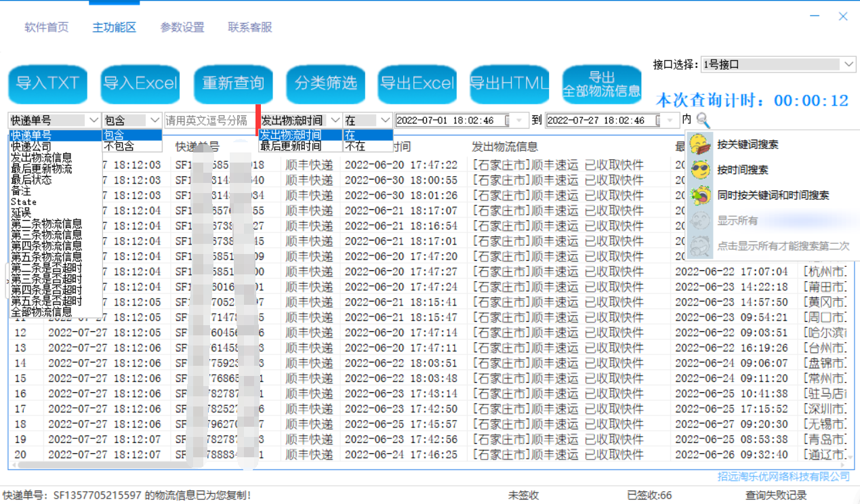Click the emoji icon beside 同时按关键词和时间搜索
Screen dimensions: 860x504
click(700, 195)
